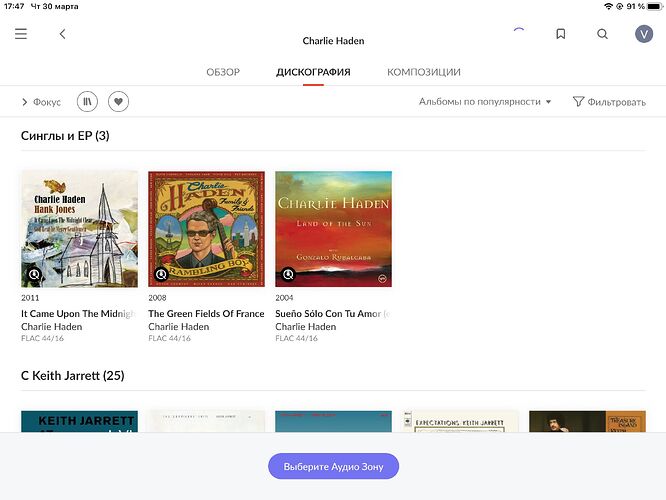Toggle the library-only filter icon
The height and width of the screenshot is (500, 666).
click(87, 102)
